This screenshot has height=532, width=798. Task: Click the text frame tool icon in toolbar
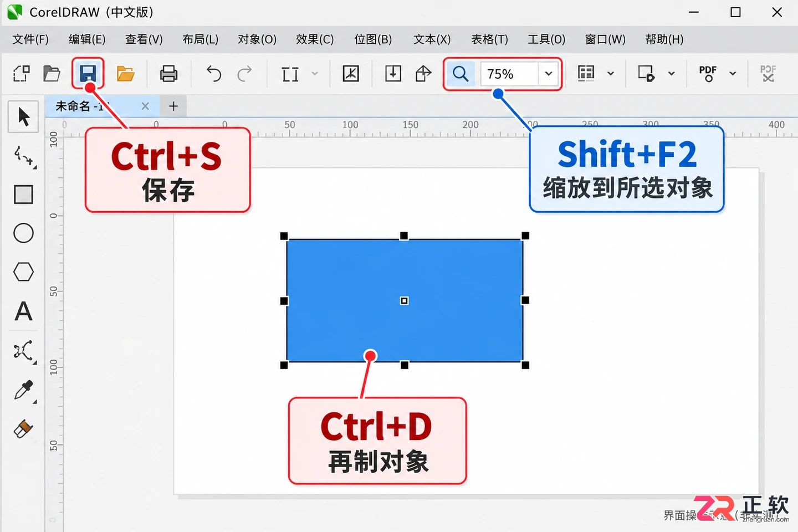pyautogui.click(x=290, y=74)
